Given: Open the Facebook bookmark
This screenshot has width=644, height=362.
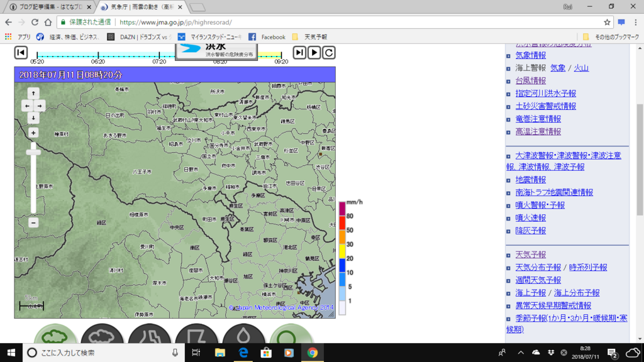Looking at the screenshot, I should pyautogui.click(x=267, y=37).
